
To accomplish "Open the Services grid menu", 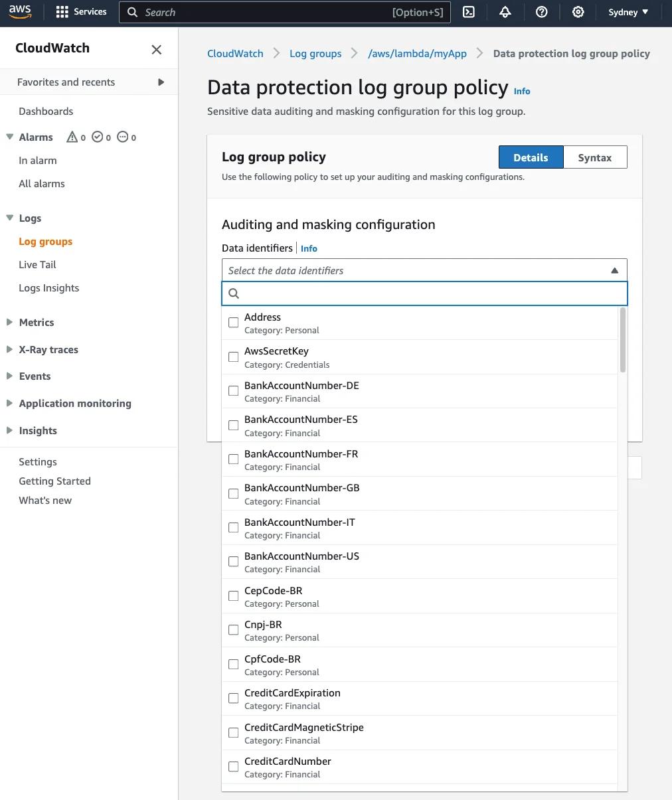I will coord(62,11).
